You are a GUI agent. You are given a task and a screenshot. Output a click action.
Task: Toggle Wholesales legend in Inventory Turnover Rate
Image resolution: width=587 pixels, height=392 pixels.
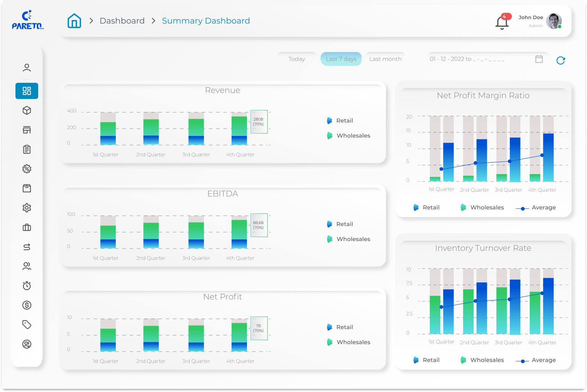pos(482,360)
